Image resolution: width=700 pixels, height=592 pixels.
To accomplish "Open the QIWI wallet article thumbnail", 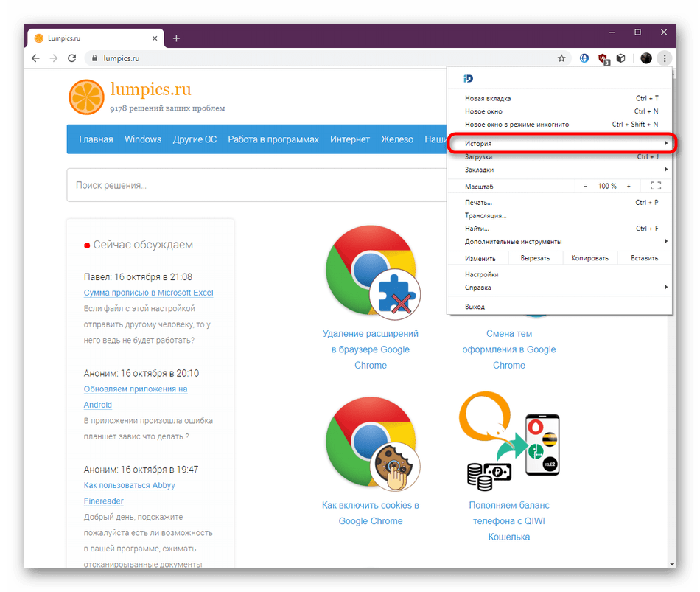I will [x=509, y=442].
